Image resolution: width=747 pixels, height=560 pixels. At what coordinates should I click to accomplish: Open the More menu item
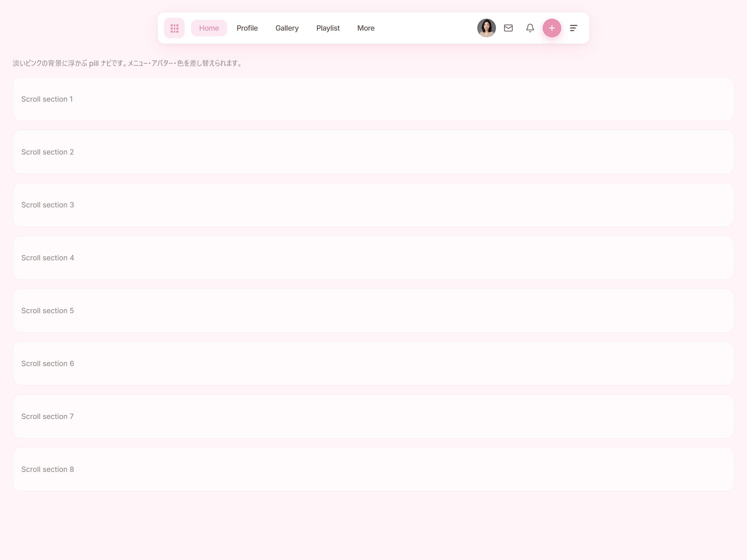(366, 28)
